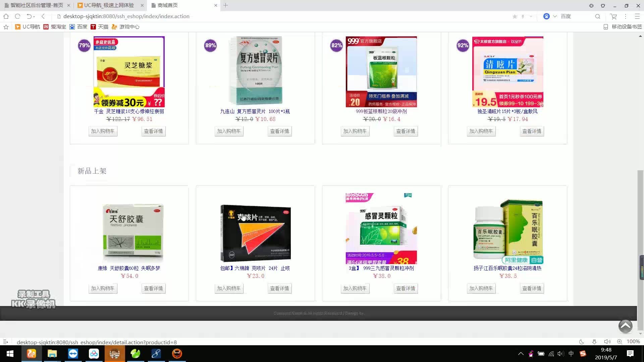Add 独圣清眩片 to cart
Screen dimensions: 644x362
pyautogui.click(x=481, y=131)
